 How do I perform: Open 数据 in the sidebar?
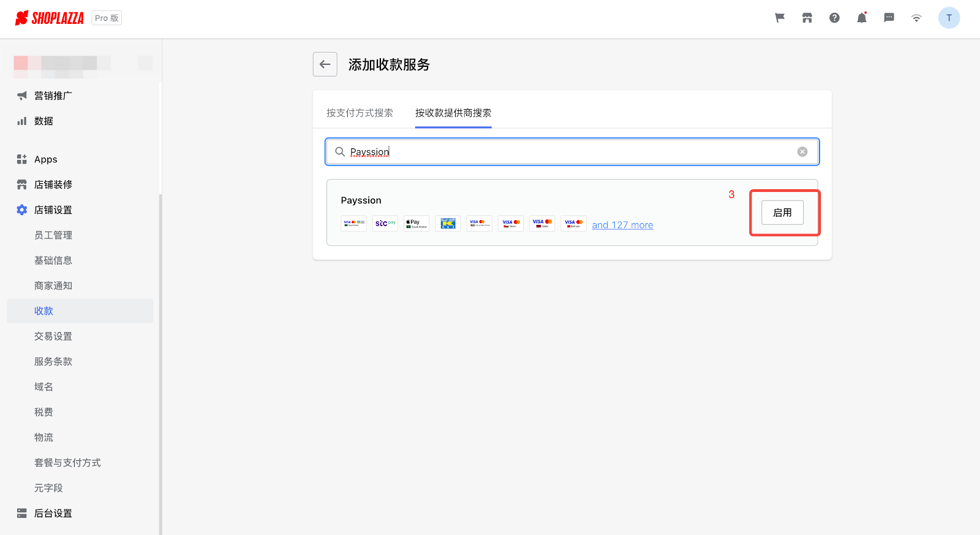43,121
